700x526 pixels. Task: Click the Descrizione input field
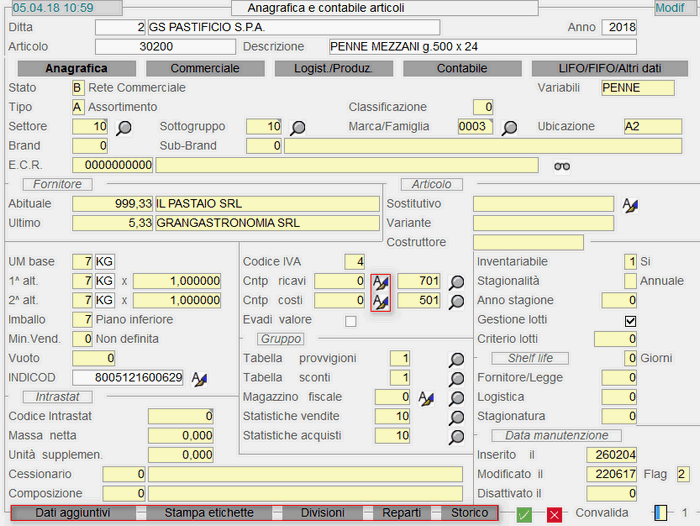482,47
